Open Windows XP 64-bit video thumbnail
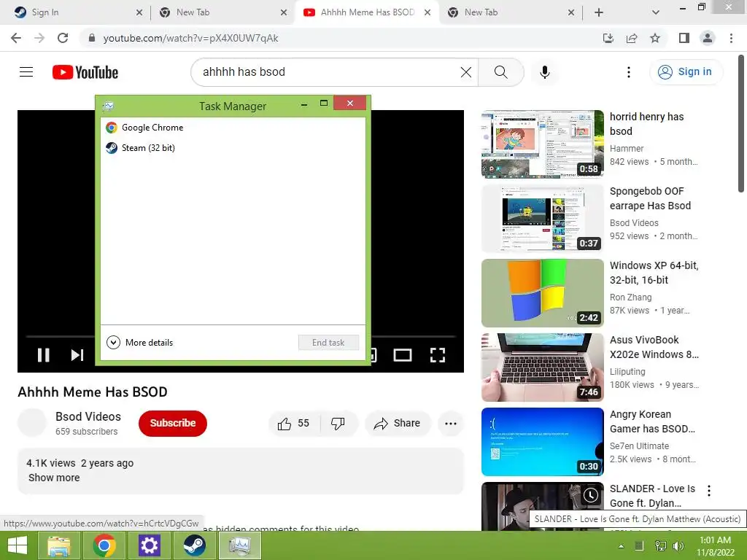The height and width of the screenshot is (560, 747). [x=542, y=293]
